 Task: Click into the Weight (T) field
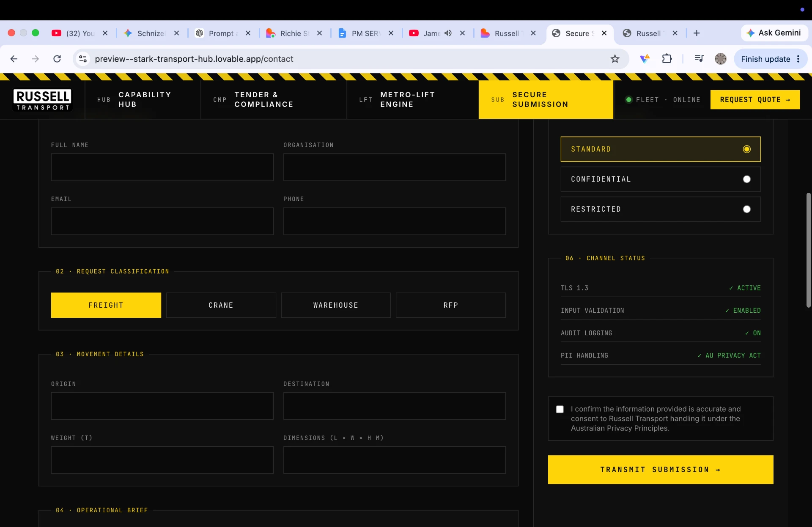(x=162, y=460)
